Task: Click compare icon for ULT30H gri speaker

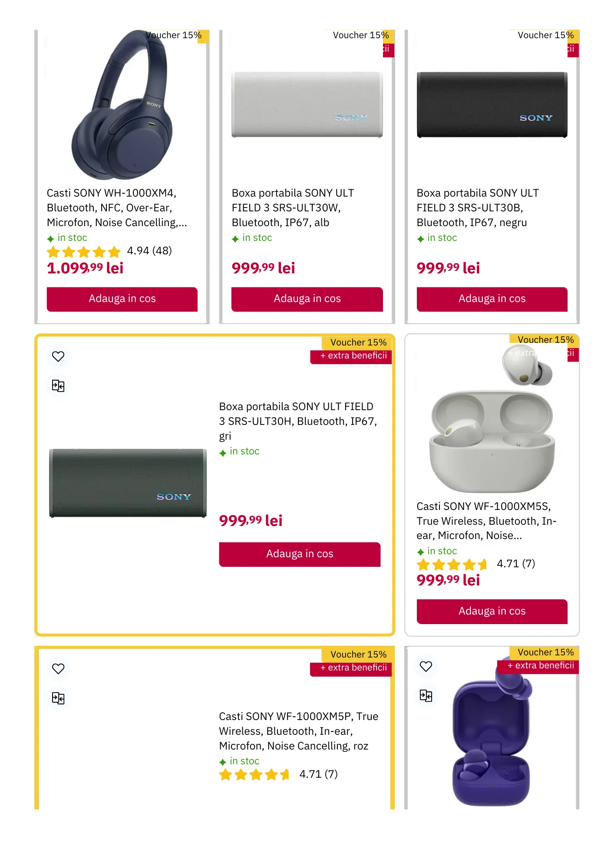Action: [x=58, y=386]
